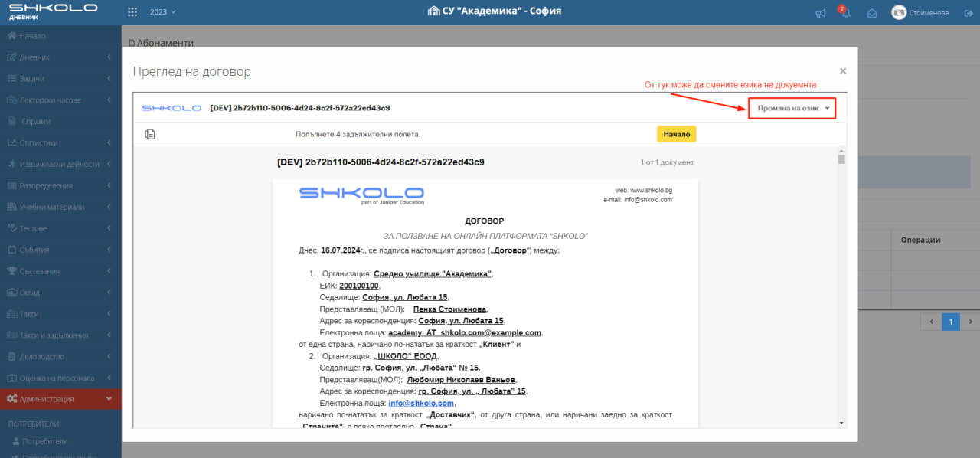Click the Задачи list icon in sidebar
Screen dimensions: 980x458
[12, 79]
